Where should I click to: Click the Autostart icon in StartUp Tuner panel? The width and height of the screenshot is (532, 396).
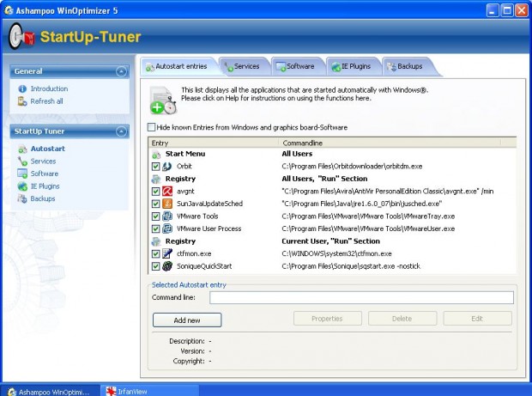pos(22,149)
